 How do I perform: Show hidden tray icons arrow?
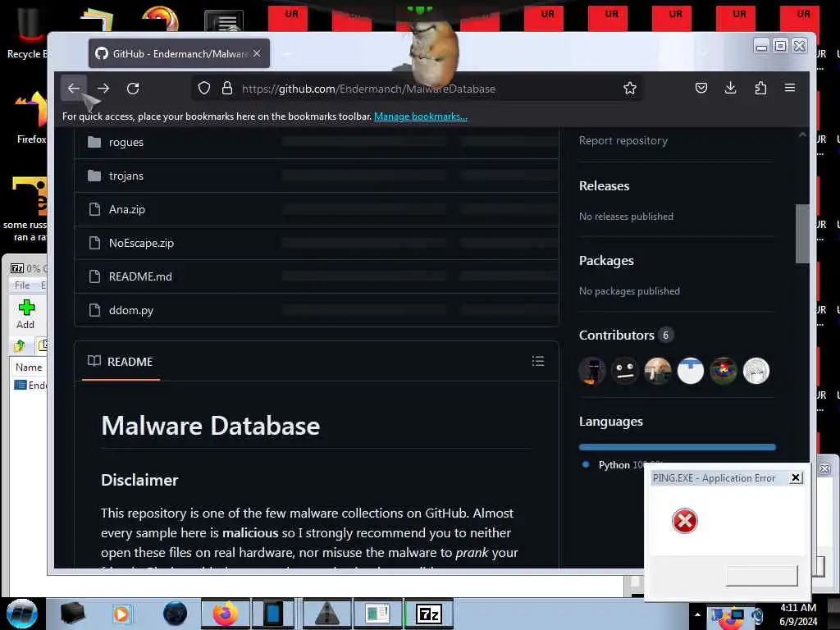[697, 614]
